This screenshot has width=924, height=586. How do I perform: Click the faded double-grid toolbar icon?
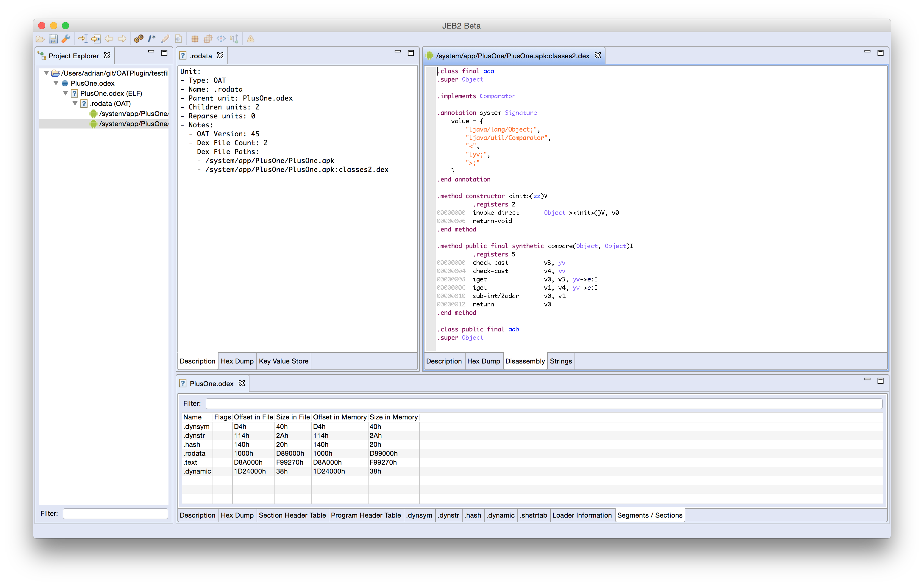208,39
